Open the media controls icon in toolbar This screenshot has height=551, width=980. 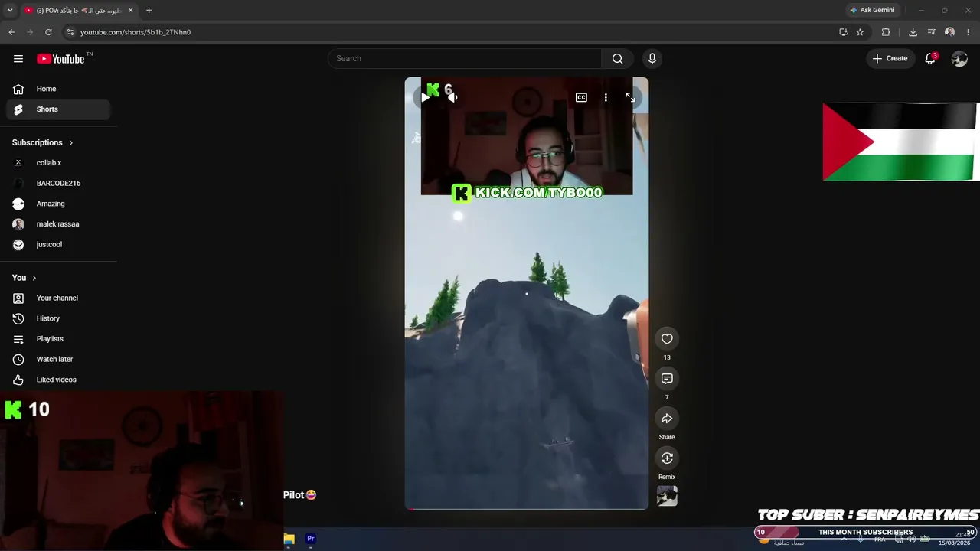[x=931, y=32]
